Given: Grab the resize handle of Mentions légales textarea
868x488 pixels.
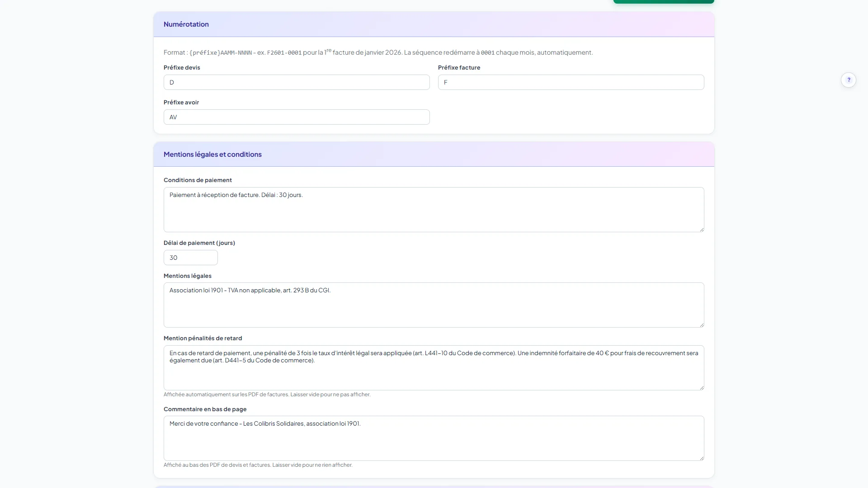Looking at the screenshot, I should tap(702, 325).
